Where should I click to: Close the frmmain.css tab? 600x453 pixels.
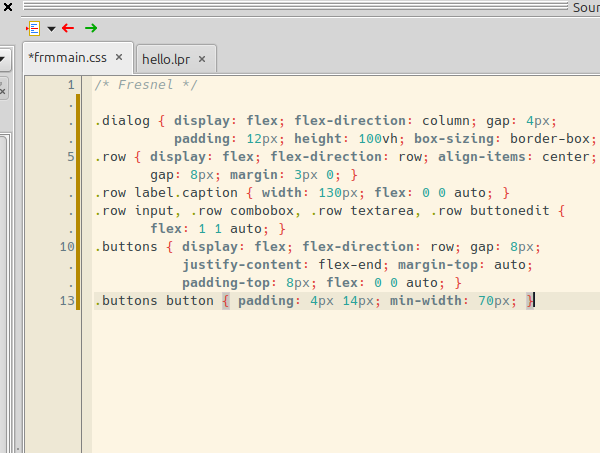click(119, 57)
